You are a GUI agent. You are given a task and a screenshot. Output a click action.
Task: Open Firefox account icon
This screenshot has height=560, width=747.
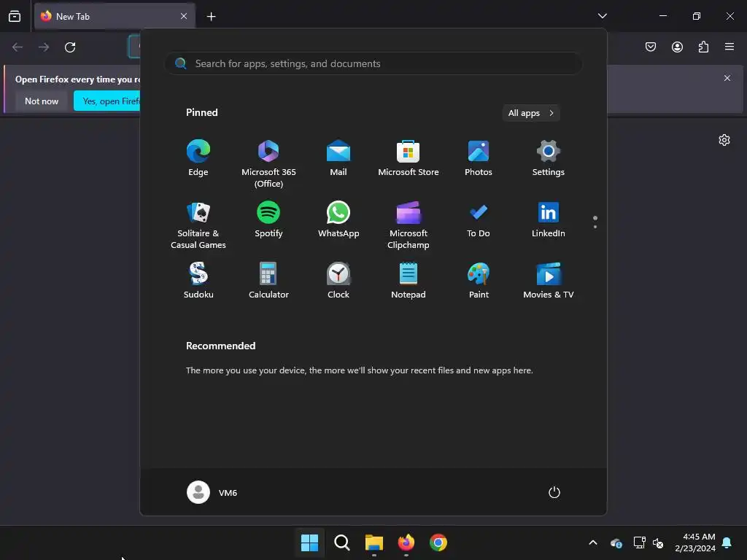point(677,47)
